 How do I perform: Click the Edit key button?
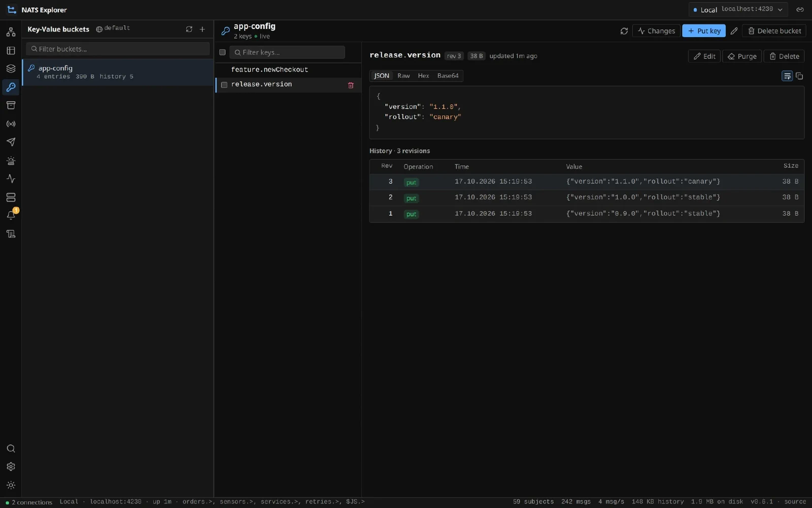[x=704, y=56]
